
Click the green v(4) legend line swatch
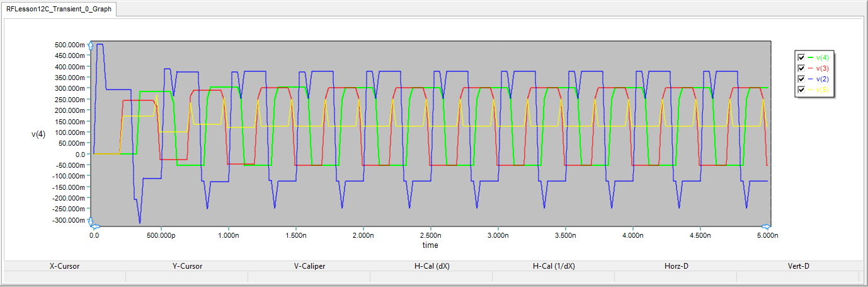[x=810, y=57]
